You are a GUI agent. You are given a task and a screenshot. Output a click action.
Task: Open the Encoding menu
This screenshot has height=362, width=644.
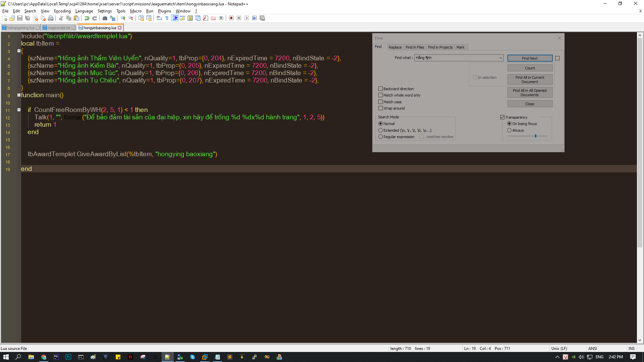pos(62,11)
